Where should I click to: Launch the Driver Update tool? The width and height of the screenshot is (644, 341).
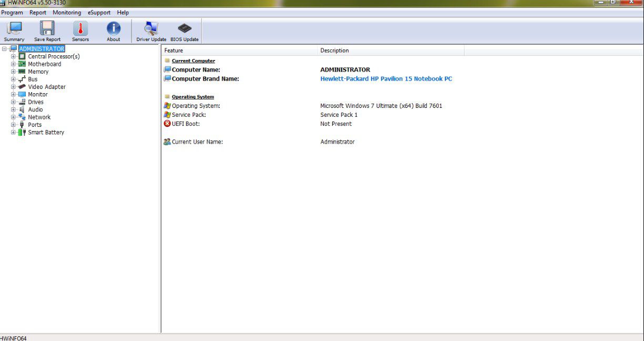(151, 31)
